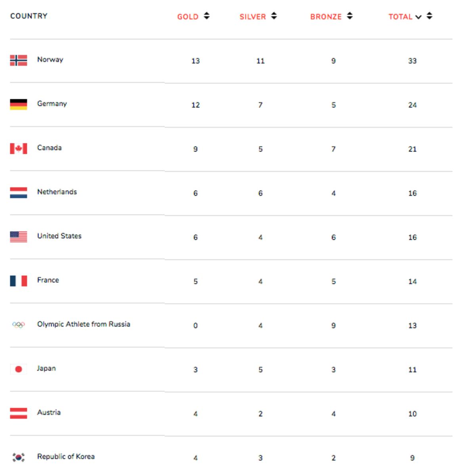Click the Canada maple leaf flag
Screen dimensions: 461x476
point(18,148)
